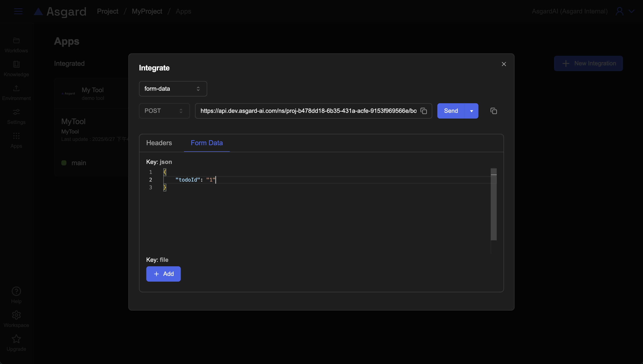Open the Environment sidebar section

[x=16, y=88]
